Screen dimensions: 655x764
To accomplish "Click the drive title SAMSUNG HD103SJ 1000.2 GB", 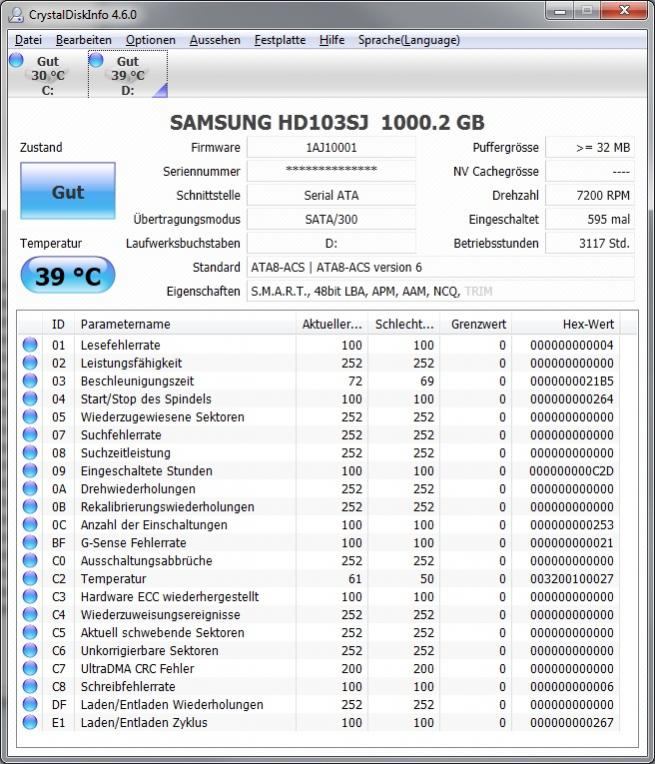I will (327, 122).
